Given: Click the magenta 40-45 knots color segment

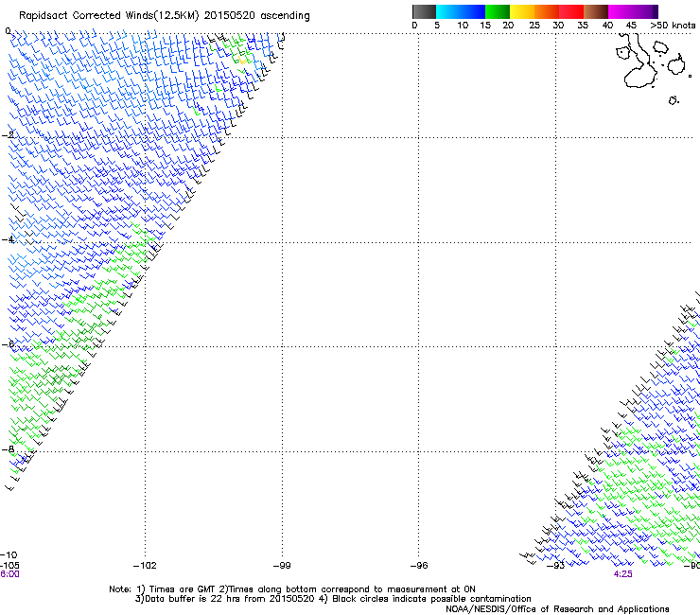Looking at the screenshot, I should (621, 11).
